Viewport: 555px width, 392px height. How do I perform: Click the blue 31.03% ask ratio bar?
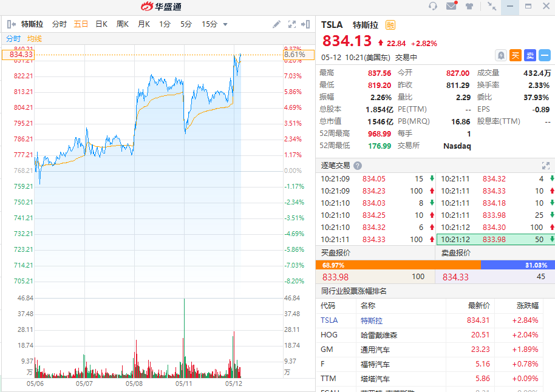[518, 265]
